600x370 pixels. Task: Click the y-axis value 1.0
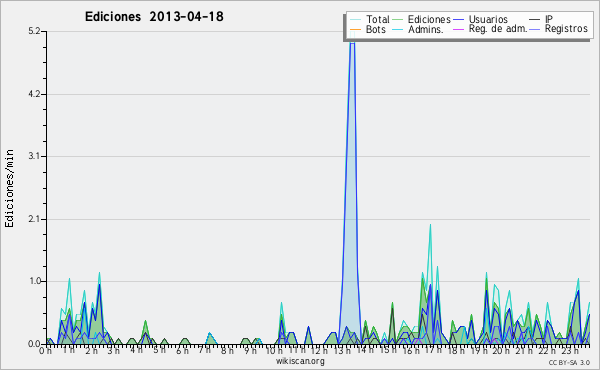(x=34, y=281)
